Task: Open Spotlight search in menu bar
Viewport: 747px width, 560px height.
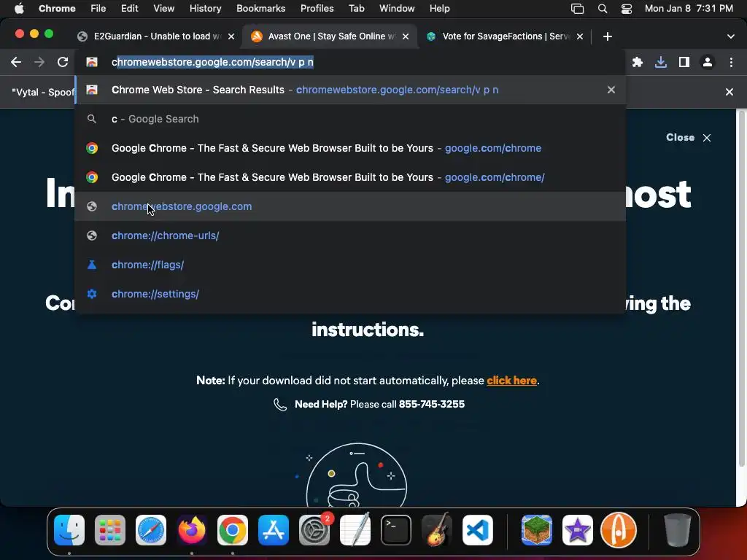Action: (x=602, y=9)
